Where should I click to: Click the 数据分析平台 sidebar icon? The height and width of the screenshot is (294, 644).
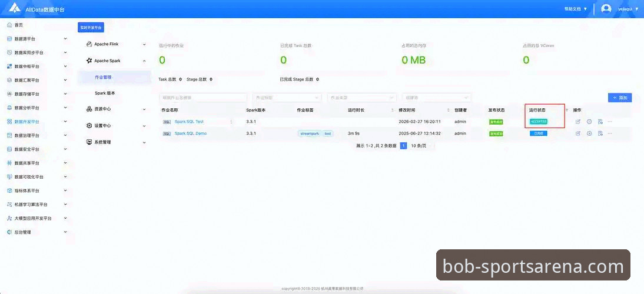[10, 108]
